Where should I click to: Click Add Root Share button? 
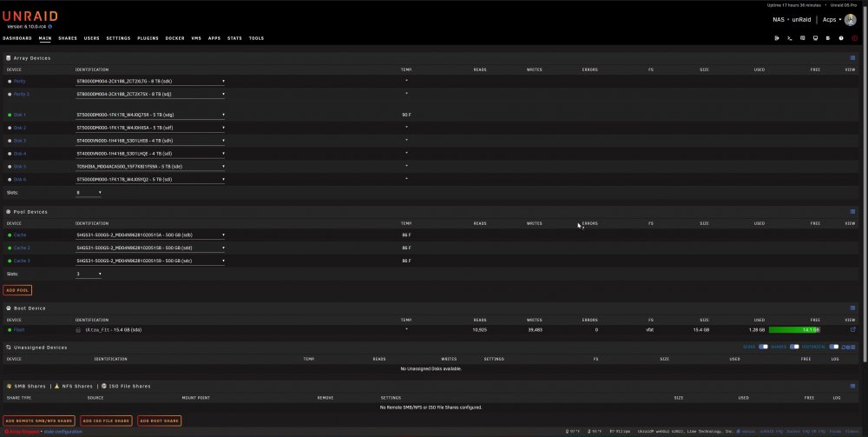coord(160,421)
